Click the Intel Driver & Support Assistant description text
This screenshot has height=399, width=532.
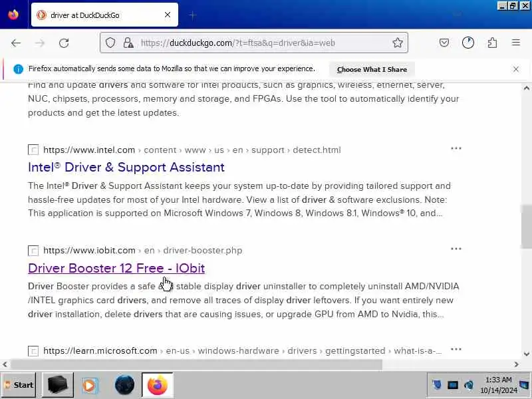[239, 200]
